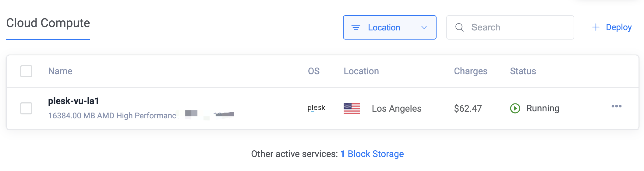Screen dimensions: 644x171
Task: Expand the Location filter dropdown
Action: (x=390, y=27)
